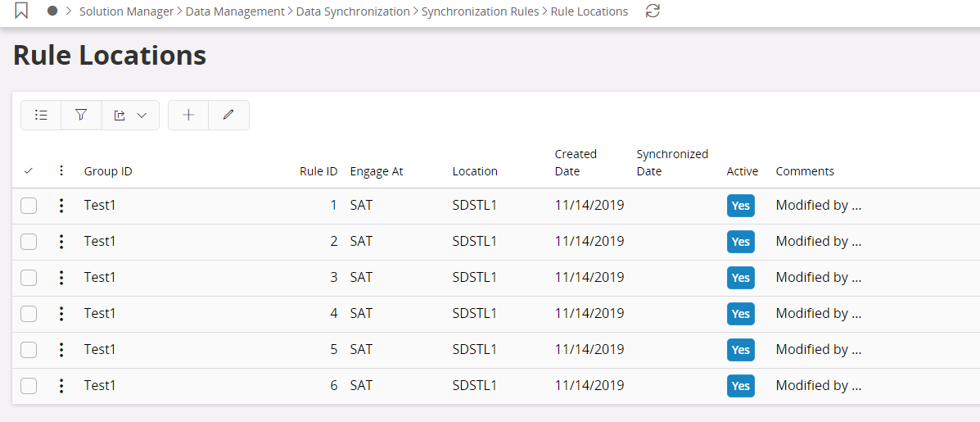The image size is (980, 422).
Task: Open three-dot menu for Rule ID 4
Action: (61, 314)
